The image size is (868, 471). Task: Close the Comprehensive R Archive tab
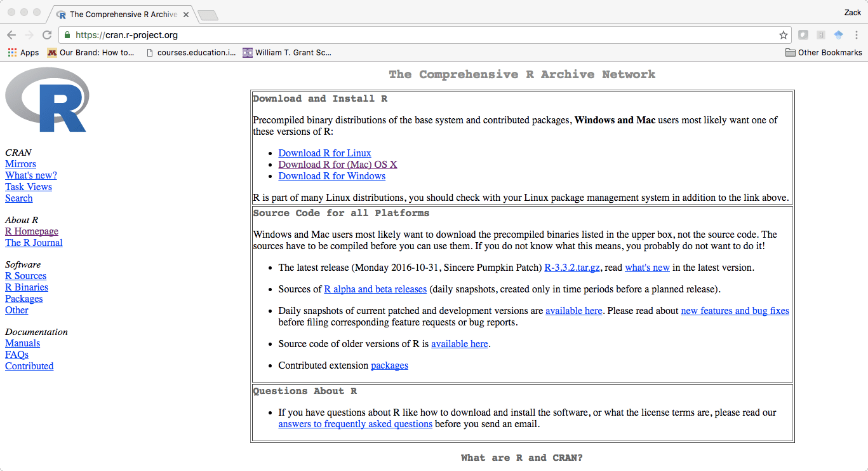point(187,14)
